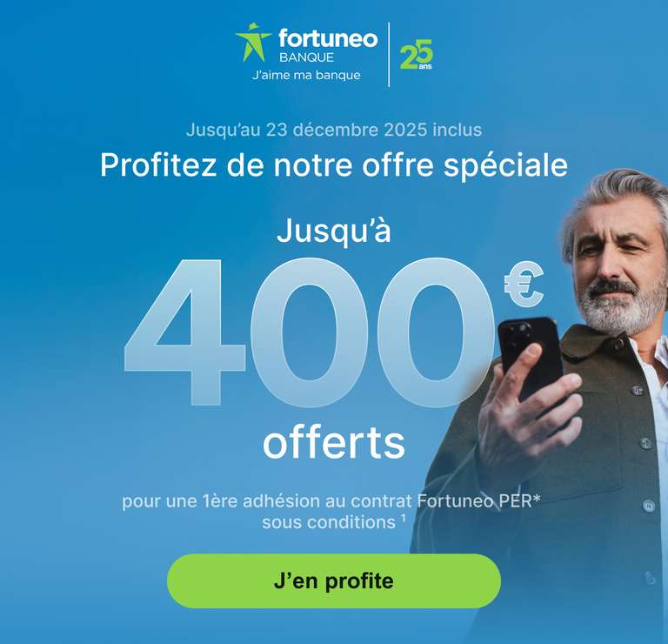Click the asterisk after Fortuneo PER
668x644 pixels.
pos(537,498)
